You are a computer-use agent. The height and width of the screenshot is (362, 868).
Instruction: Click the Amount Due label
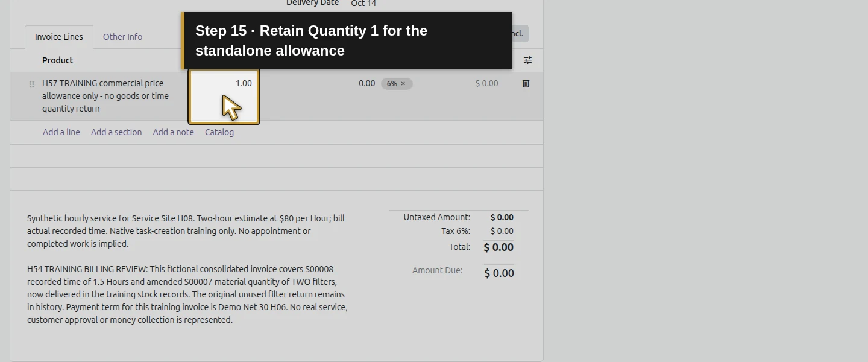click(437, 270)
